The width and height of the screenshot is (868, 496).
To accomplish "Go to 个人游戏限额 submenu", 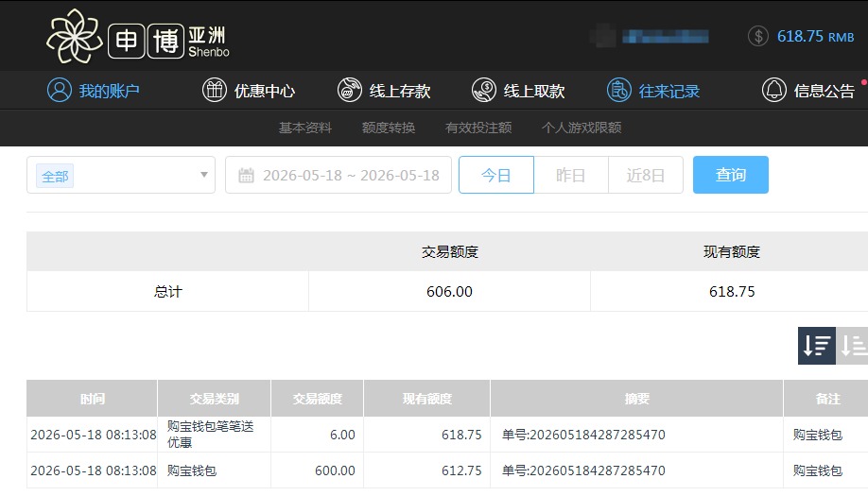I will (582, 128).
